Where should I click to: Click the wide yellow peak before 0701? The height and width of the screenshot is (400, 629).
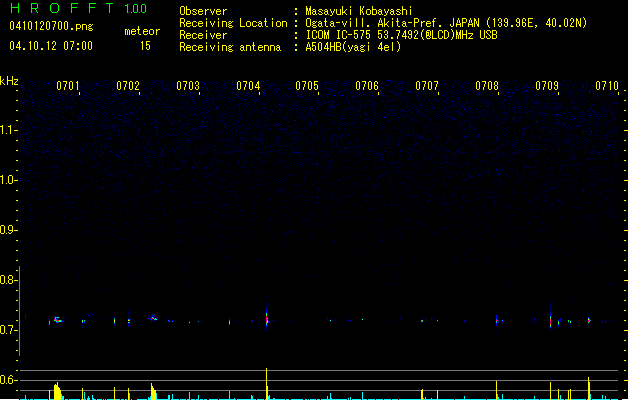tap(58, 392)
